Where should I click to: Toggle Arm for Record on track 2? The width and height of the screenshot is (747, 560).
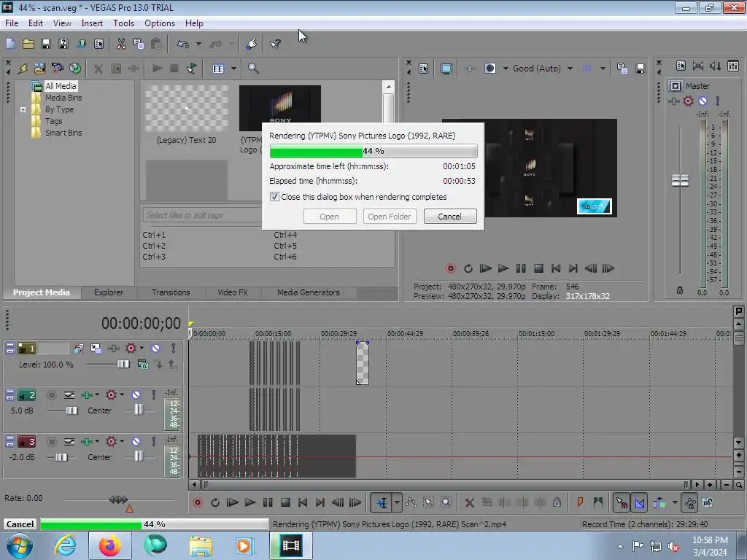point(52,394)
